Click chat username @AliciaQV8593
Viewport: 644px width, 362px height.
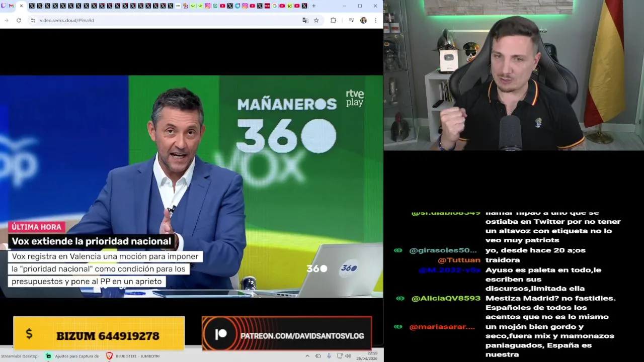coord(446,298)
